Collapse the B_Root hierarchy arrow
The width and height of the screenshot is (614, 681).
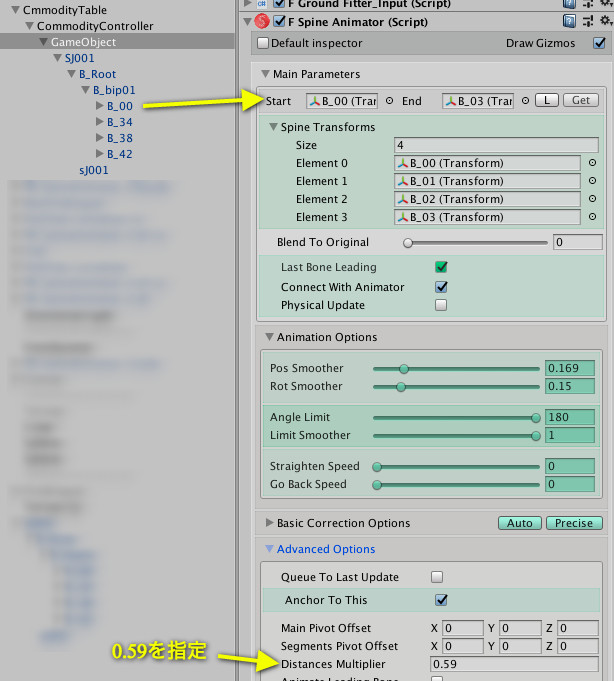[72, 74]
